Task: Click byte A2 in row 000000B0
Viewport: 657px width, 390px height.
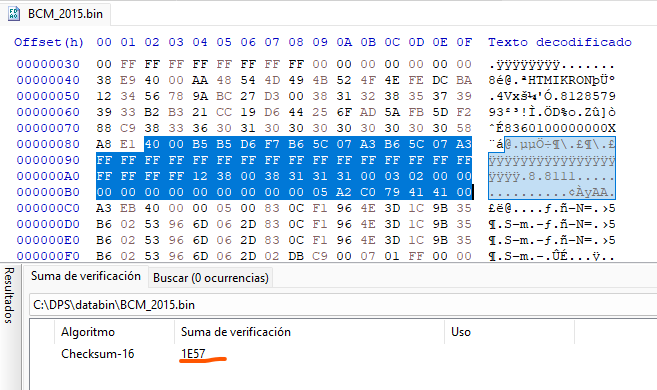Action: [344, 192]
